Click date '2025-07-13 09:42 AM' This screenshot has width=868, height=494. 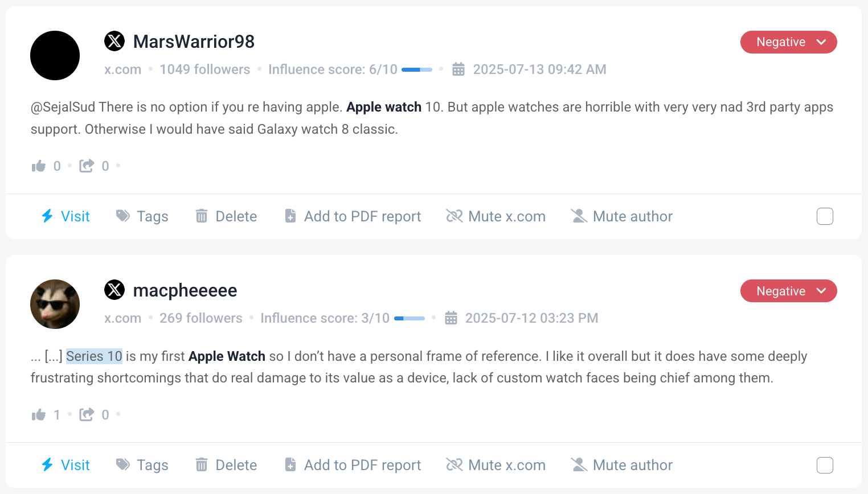[x=539, y=69]
